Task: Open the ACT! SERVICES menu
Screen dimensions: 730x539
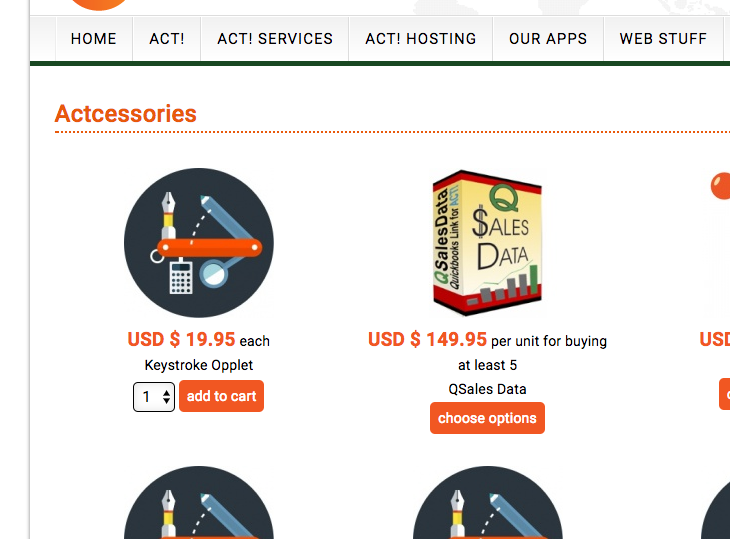Action: point(275,39)
